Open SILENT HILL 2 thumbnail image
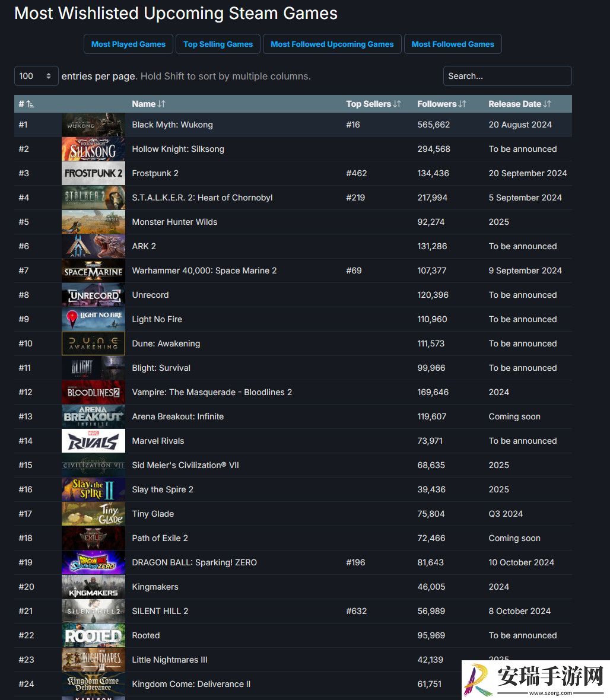Viewport: 610px width, 700px height. (93, 611)
